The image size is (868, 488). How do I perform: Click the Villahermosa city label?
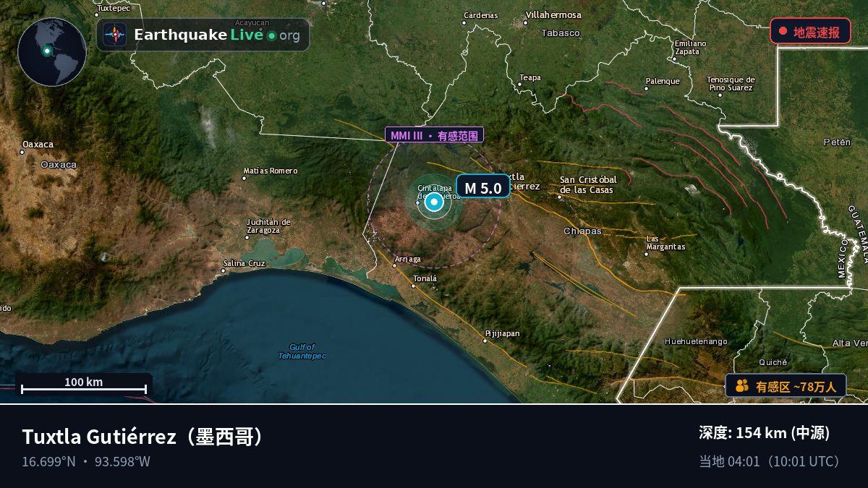tap(553, 15)
